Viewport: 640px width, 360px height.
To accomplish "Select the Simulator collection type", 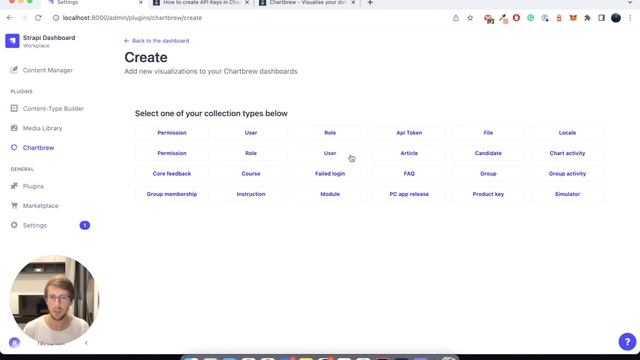I will (567, 194).
